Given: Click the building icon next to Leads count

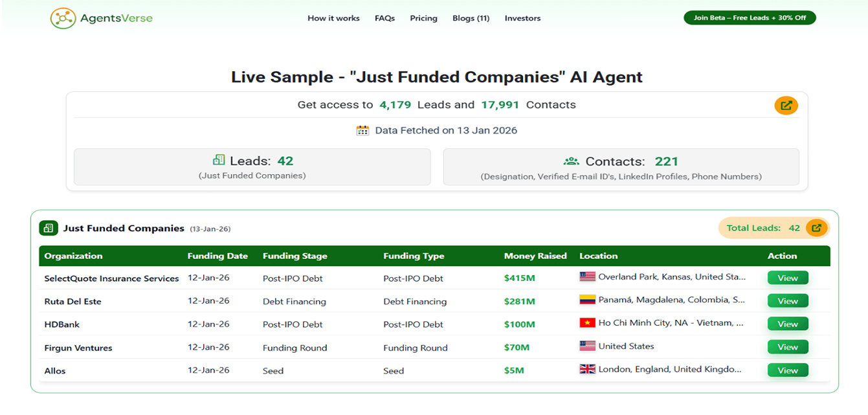Looking at the screenshot, I should coord(219,161).
